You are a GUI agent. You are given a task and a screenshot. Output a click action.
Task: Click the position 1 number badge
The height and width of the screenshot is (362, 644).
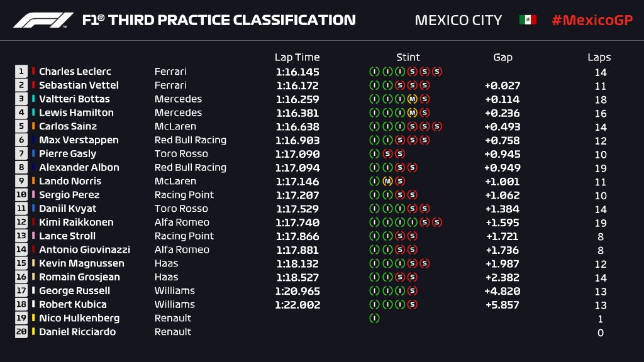point(21,72)
